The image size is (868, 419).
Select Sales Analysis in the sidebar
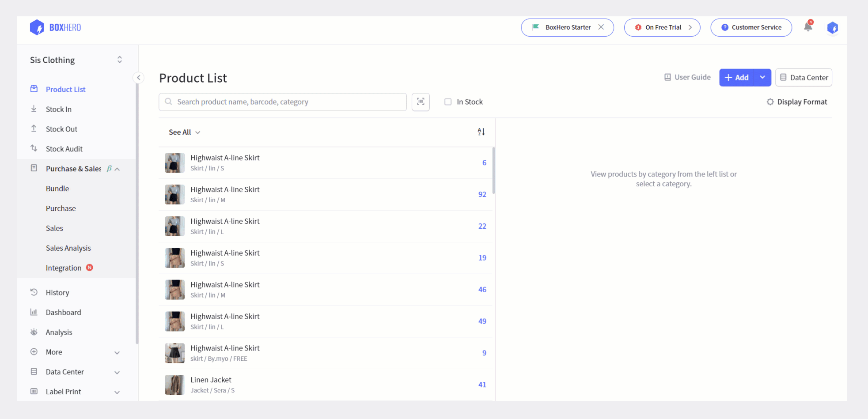point(68,248)
